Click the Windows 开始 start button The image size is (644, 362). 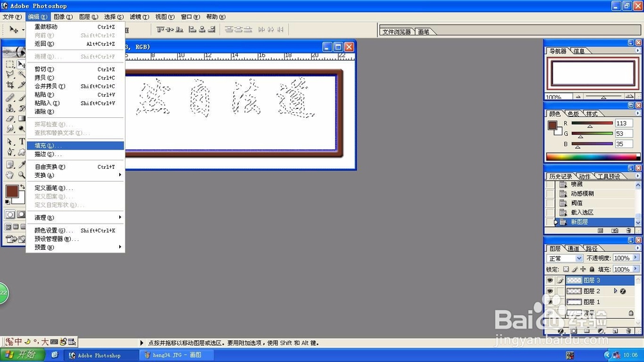point(23,355)
